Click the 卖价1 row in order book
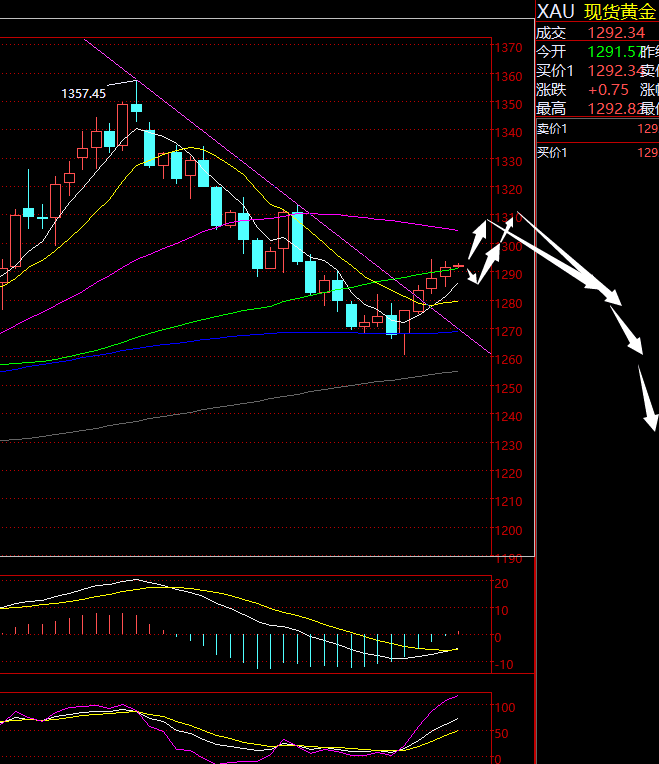 pos(597,129)
